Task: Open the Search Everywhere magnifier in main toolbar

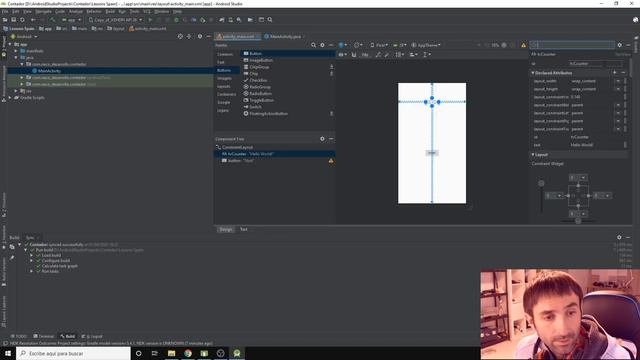Action: coord(270,20)
